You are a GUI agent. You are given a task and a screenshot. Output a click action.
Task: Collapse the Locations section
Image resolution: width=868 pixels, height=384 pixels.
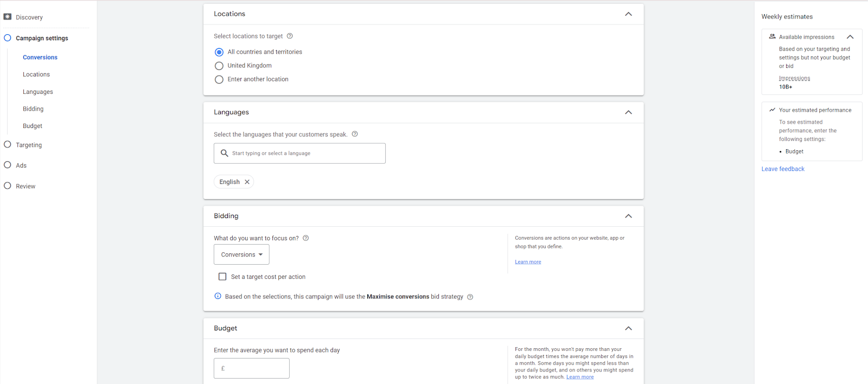(x=628, y=14)
